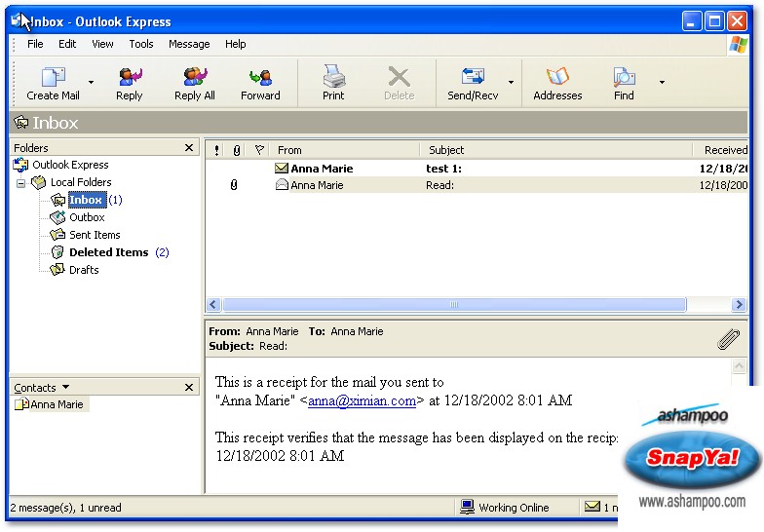Screen dimensions: 764x532
Task: Click the message list horizontal scrollbar thumb
Action: pos(454,305)
